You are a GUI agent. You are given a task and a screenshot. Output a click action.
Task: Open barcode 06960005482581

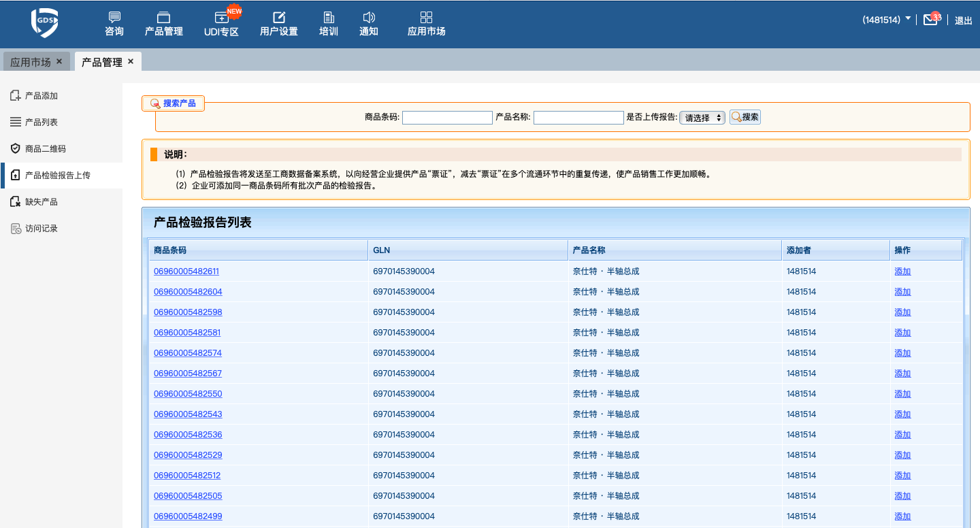tap(187, 333)
